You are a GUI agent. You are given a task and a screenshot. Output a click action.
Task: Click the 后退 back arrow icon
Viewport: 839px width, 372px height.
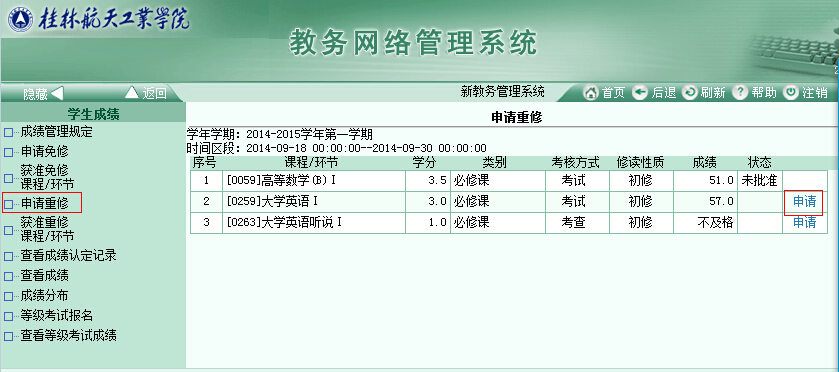pos(640,93)
